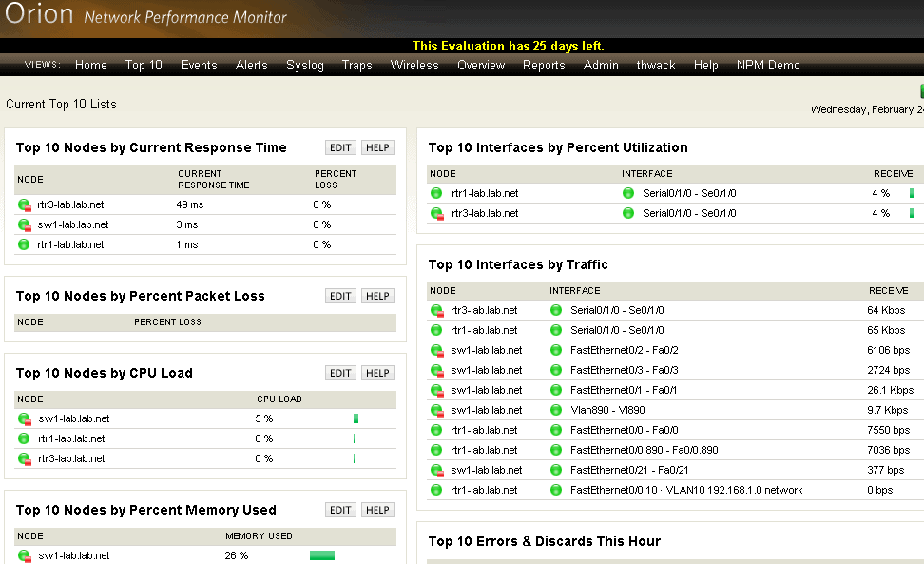Open the Reports menu
The width and height of the screenshot is (924, 564).
tap(543, 65)
